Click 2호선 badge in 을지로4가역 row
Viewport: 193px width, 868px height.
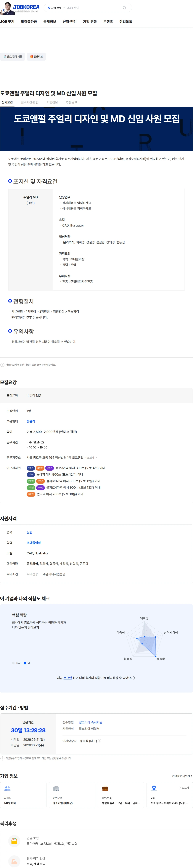(31, 488)
